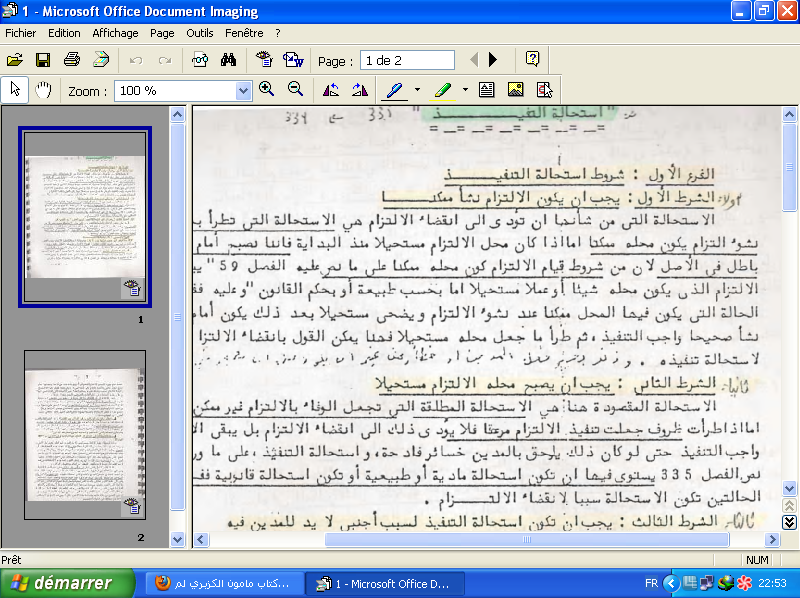Image resolution: width=800 pixels, height=598 pixels.
Task: Click the 22:53 system clock
Action: click(772, 583)
